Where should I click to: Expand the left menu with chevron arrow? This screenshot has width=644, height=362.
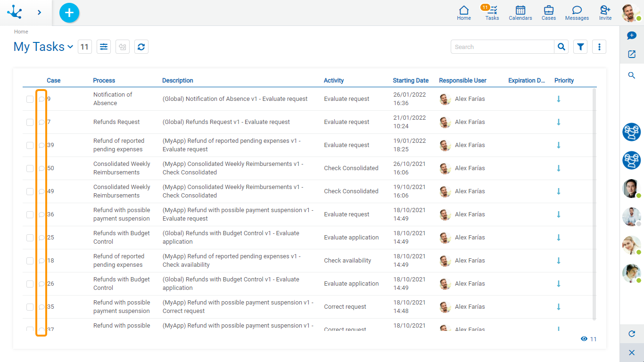click(x=40, y=12)
